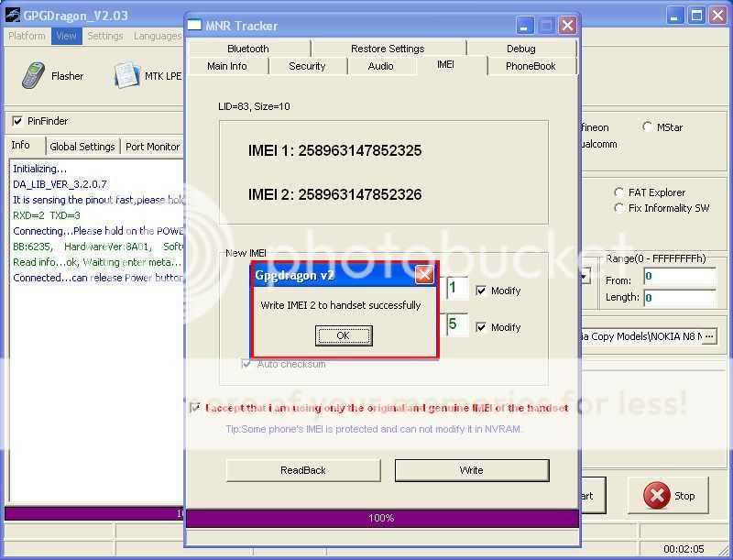Click the 'Range(0 - FFFFFFFFh)' label
Image resolution: width=733 pixels, height=560 pixels.
[656, 258]
